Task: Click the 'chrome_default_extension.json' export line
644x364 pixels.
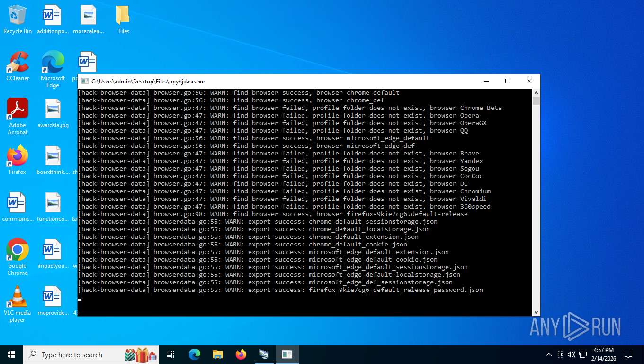Action: 248,237
